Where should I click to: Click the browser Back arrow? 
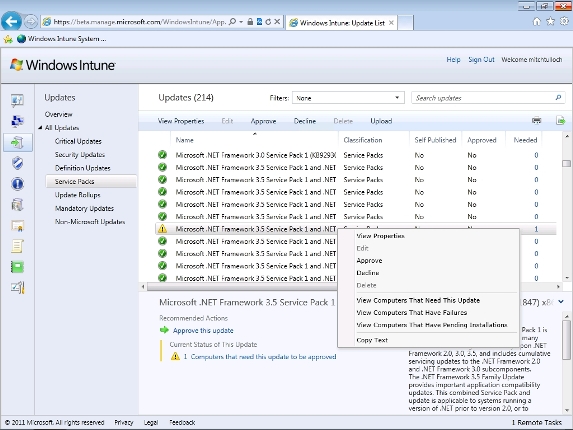(x=11, y=22)
